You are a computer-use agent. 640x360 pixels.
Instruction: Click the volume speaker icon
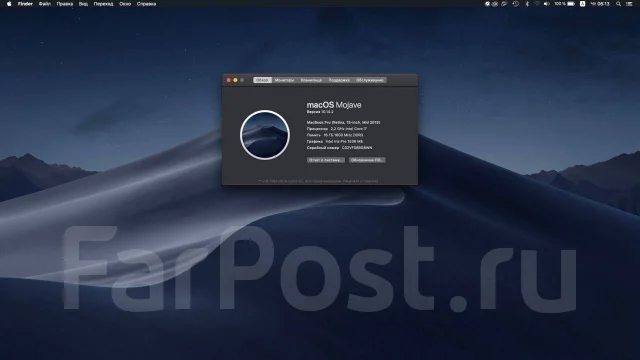pyautogui.click(x=547, y=4)
